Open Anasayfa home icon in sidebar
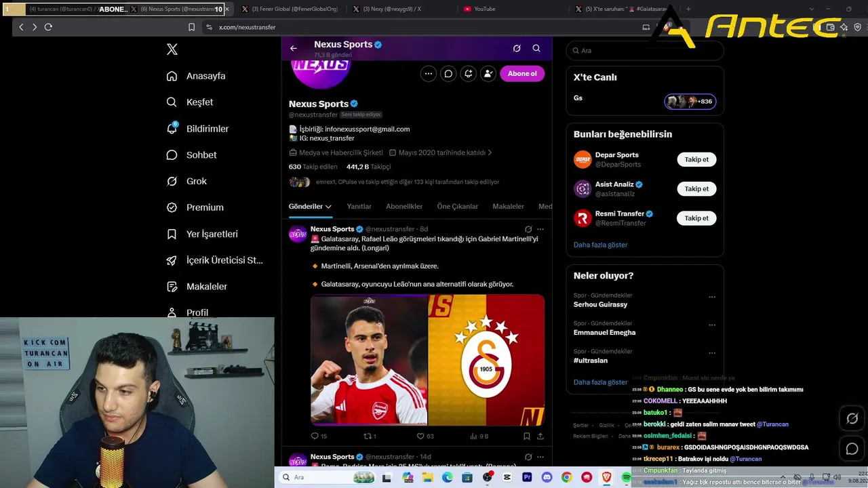The height and width of the screenshot is (488, 868). (172, 76)
